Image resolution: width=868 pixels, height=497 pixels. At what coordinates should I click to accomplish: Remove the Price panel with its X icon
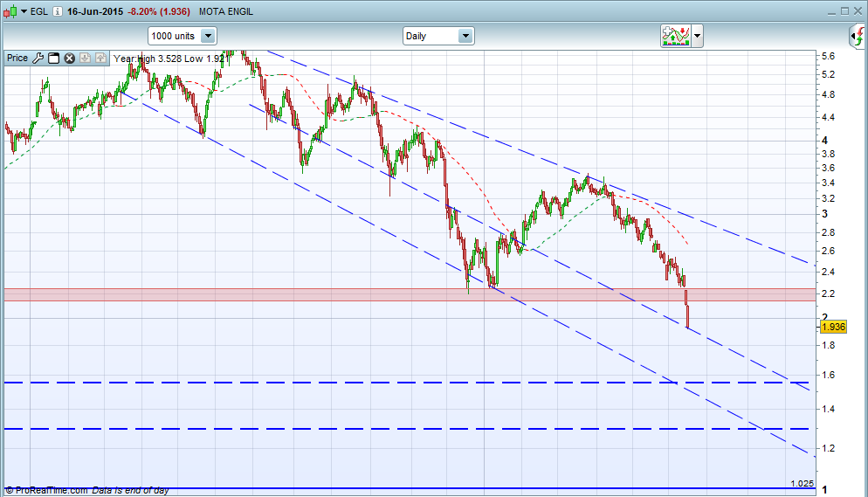pos(69,59)
